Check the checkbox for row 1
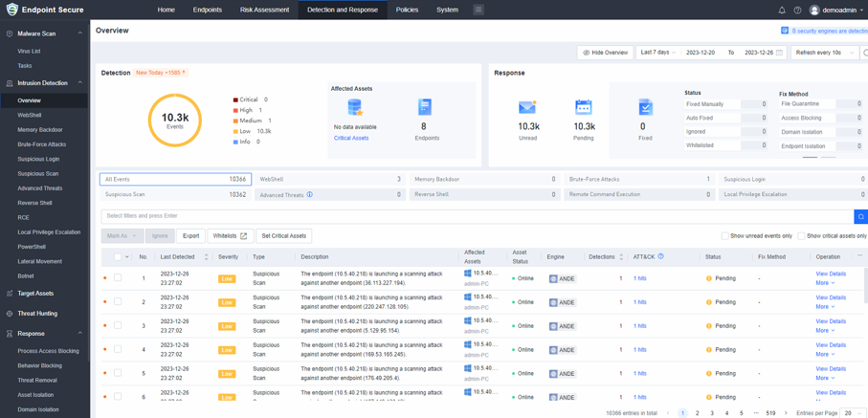Image resolution: width=868 pixels, height=418 pixels. pyautogui.click(x=118, y=278)
